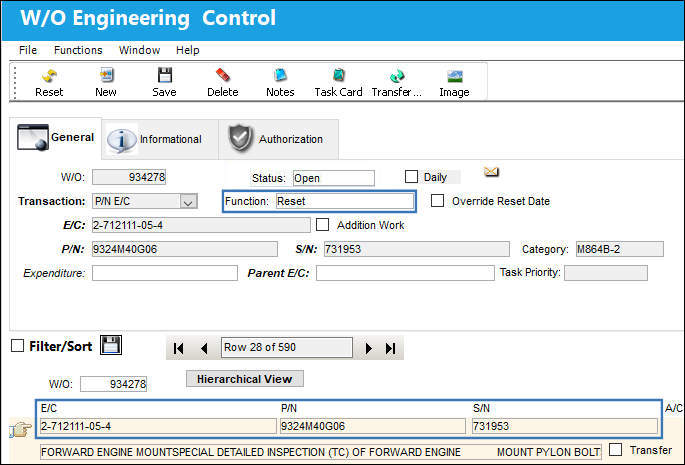This screenshot has width=685, height=465.
Task: Click the pointing hand row indicator
Action: [21, 429]
